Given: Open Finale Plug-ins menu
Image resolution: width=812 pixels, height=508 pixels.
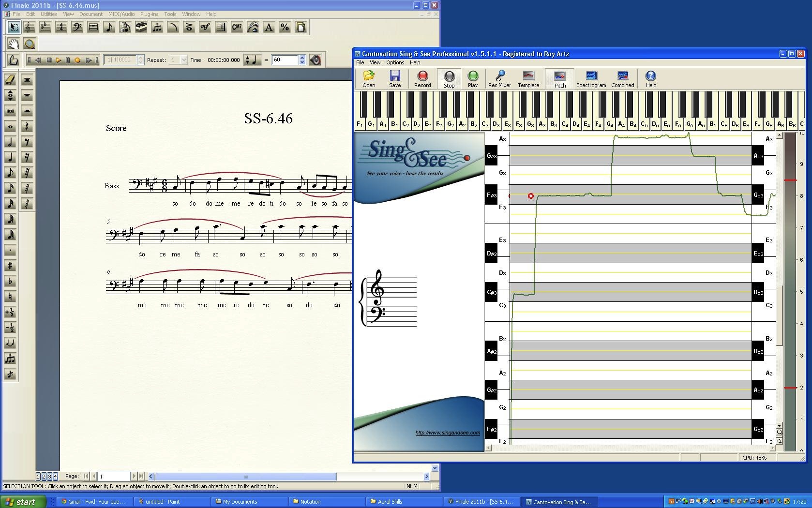Looking at the screenshot, I should [x=149, y=14].
